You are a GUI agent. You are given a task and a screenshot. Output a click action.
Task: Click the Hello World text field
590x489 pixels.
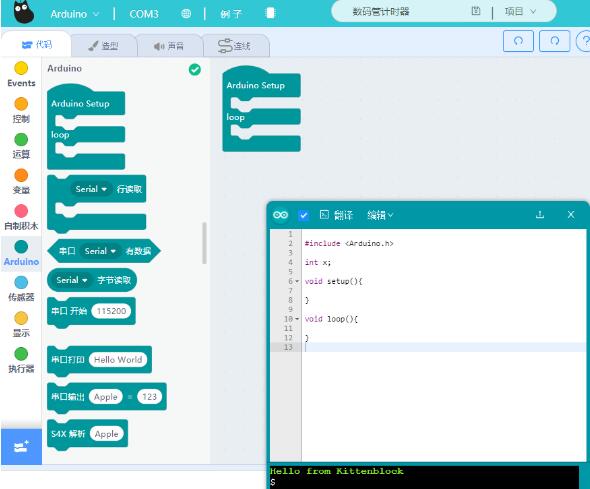pyautogui.click(x=118, y=360)
